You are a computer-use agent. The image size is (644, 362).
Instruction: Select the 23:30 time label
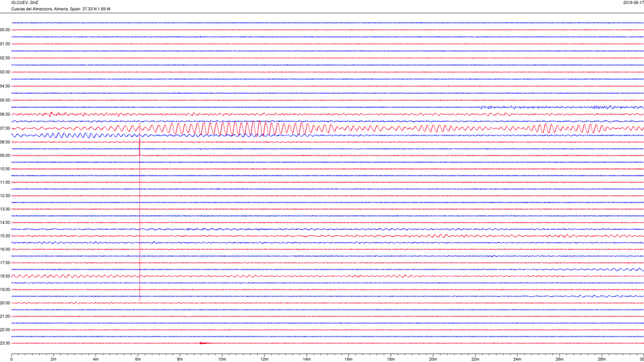point(5,343)
